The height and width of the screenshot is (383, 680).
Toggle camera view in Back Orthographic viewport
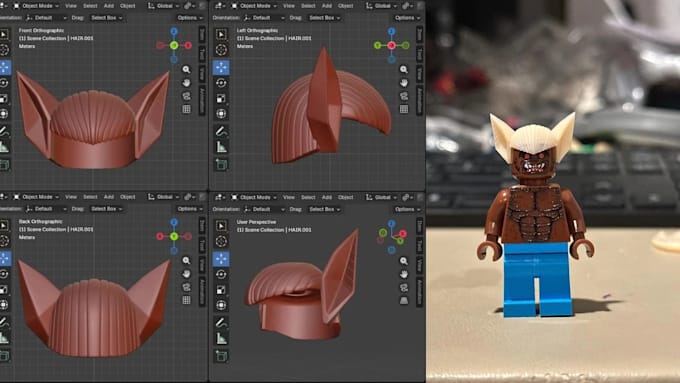(x=186, y=287)
